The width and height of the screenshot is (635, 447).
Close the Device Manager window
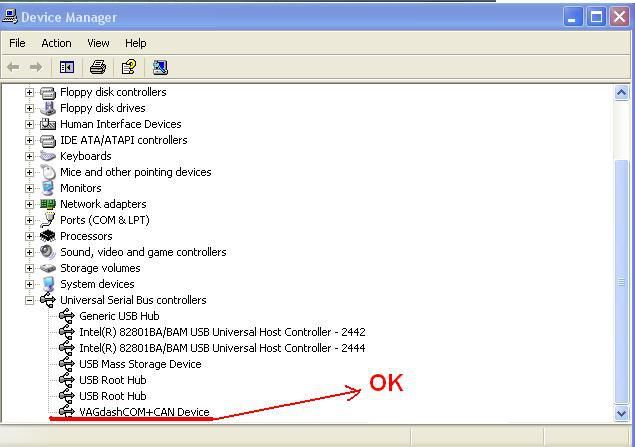pyautogui.click(x=620, y=17)
